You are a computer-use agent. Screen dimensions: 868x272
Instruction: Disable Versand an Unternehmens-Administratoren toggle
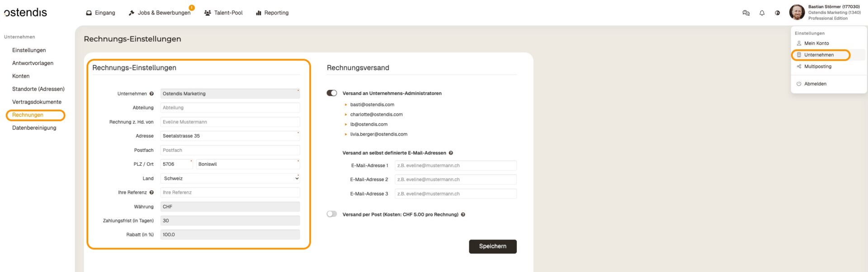(332, 93)
